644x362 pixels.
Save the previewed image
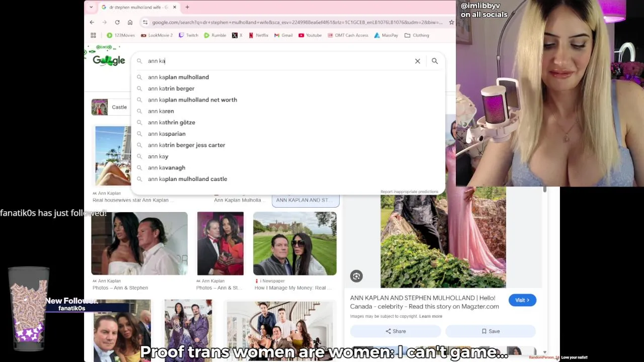pos(491,331)
